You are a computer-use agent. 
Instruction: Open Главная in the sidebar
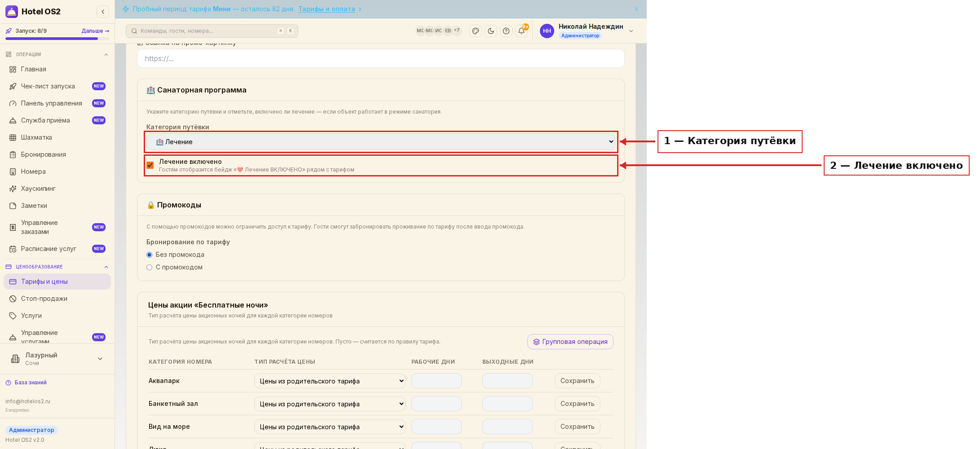pyautogui.click(x=57, y=69)
